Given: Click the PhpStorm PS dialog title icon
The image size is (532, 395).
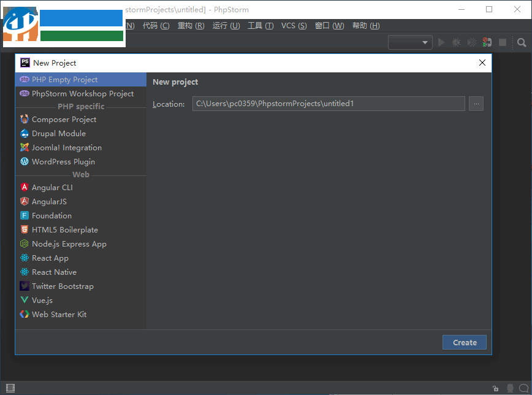Looking at the screenshot, I should tap(25, 63).
